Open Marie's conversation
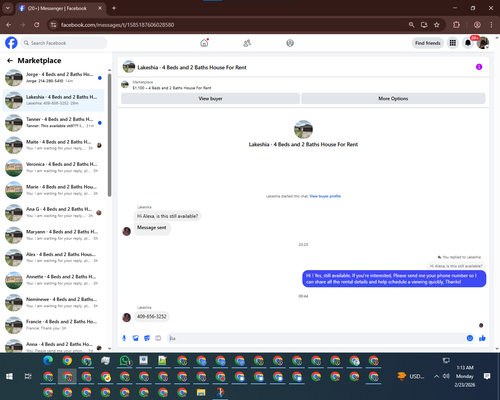Viewport: 500px width, 400px height. point(53,190)
